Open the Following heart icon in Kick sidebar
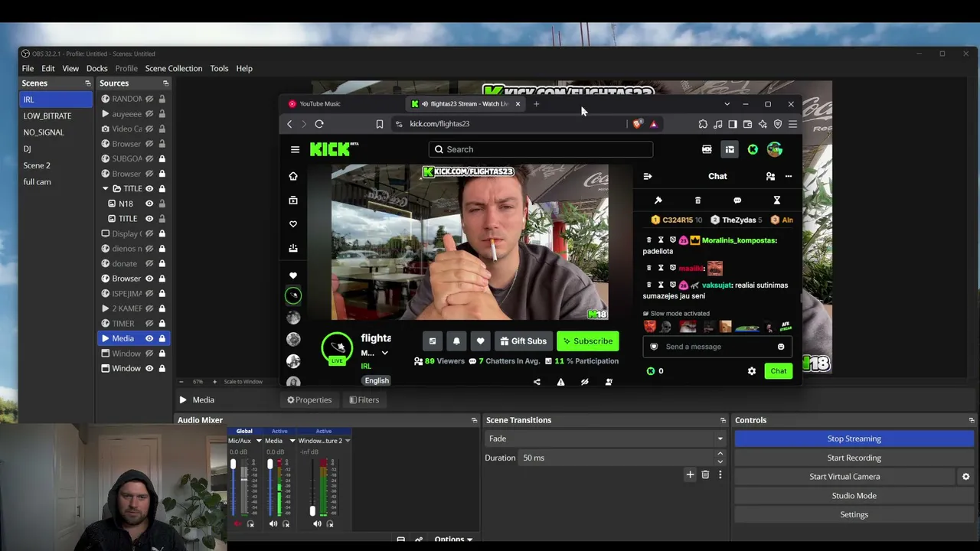Image resolution: width=980 pixels, height=551 pixels. point(293,224)
